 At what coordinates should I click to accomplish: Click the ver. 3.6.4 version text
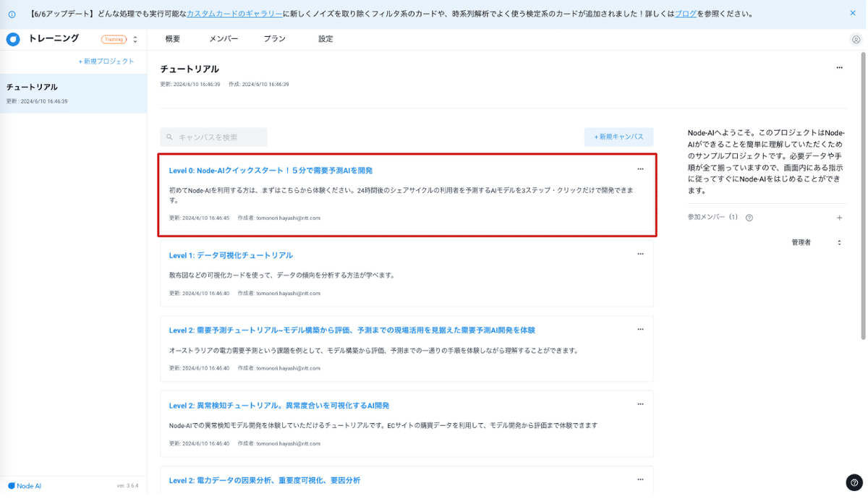click(127, 486)
